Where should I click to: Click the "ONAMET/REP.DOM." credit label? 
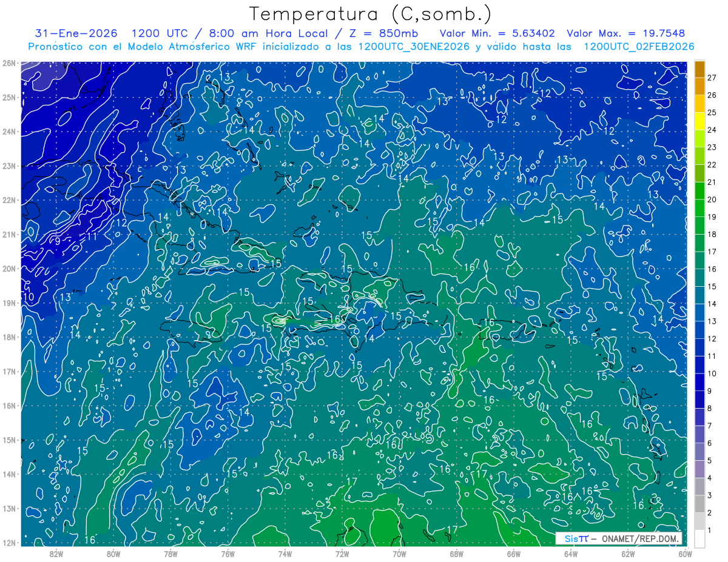(x=641, y=538)
